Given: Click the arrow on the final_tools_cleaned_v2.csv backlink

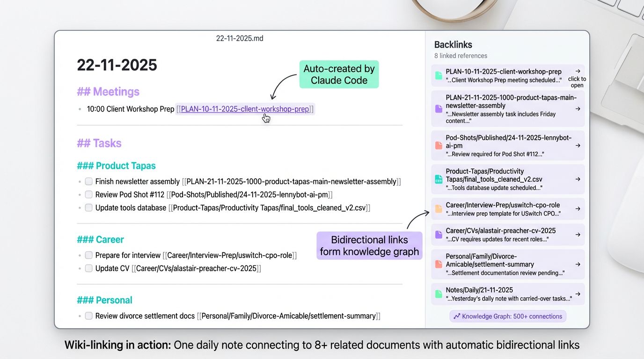Looking at the screenshot, I should tap(578, 179).
